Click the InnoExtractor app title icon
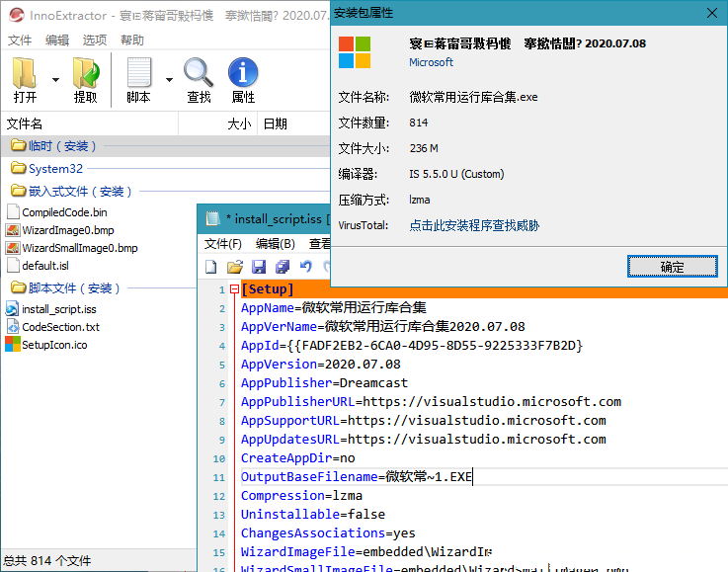Viewport: 728px width, 572px height. pyautogui.click(x=16, y=15)
